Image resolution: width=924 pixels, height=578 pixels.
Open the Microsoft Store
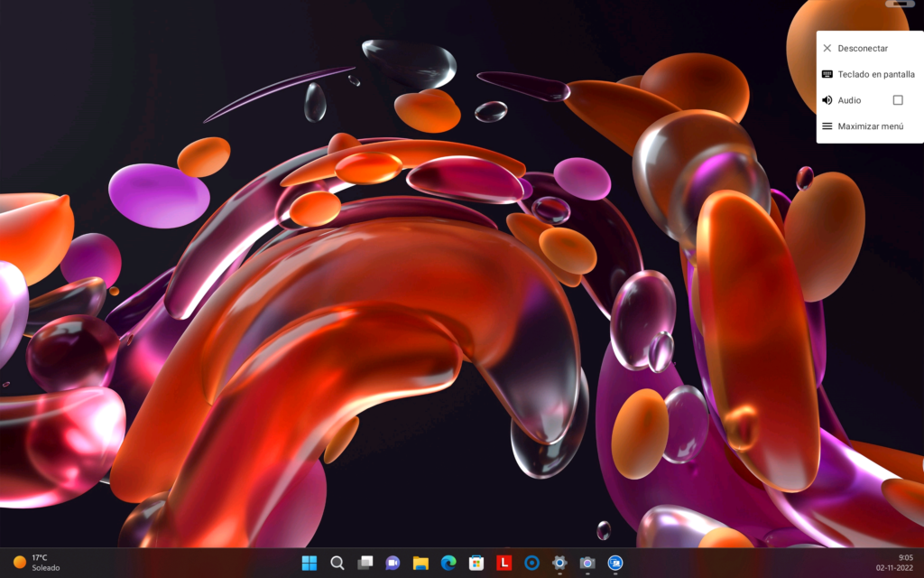tap(476, 562)
